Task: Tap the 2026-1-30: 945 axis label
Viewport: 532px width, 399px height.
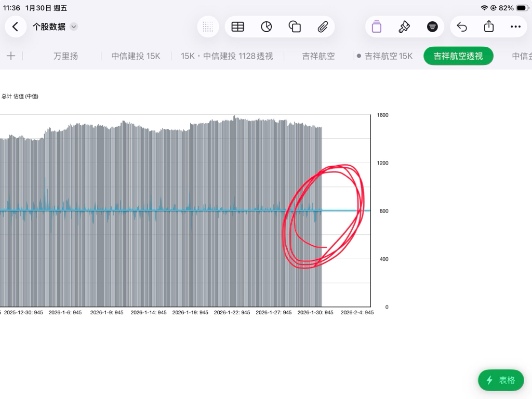Action: [x=315, y=312]
